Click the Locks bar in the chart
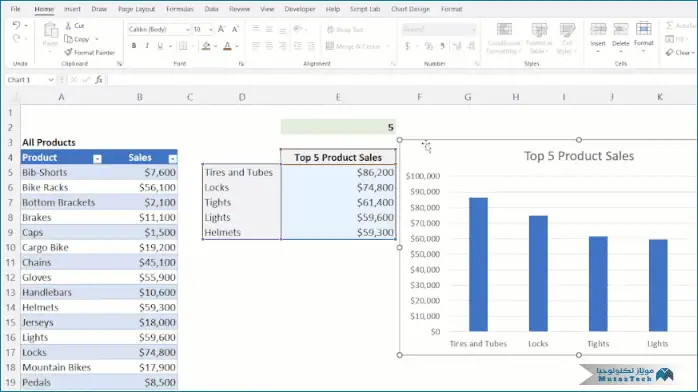This screenshot has width=698, height=392. point(538,273)
